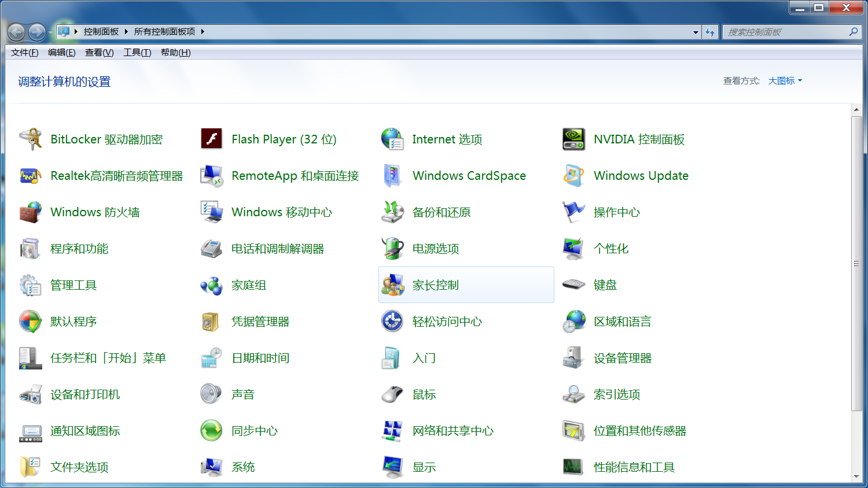Open the 显示 link
Screen dimensions: 868x488
[424, 468]
